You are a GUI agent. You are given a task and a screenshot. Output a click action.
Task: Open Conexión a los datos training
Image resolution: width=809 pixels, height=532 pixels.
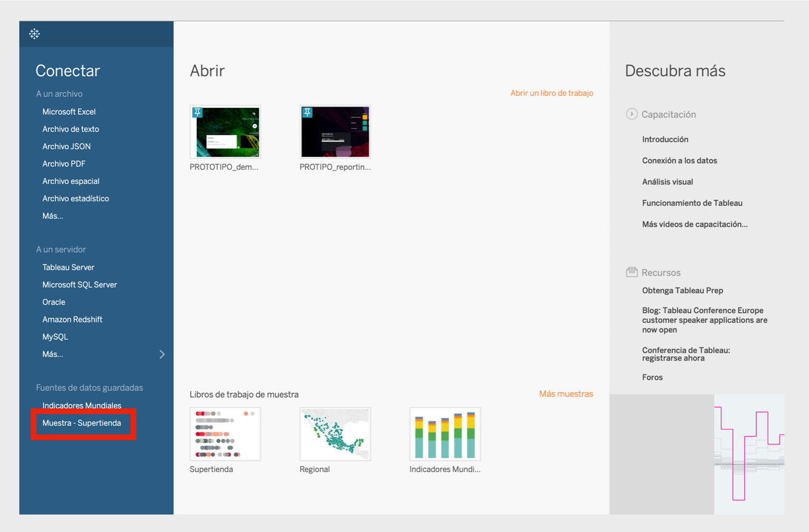(680, 161)
